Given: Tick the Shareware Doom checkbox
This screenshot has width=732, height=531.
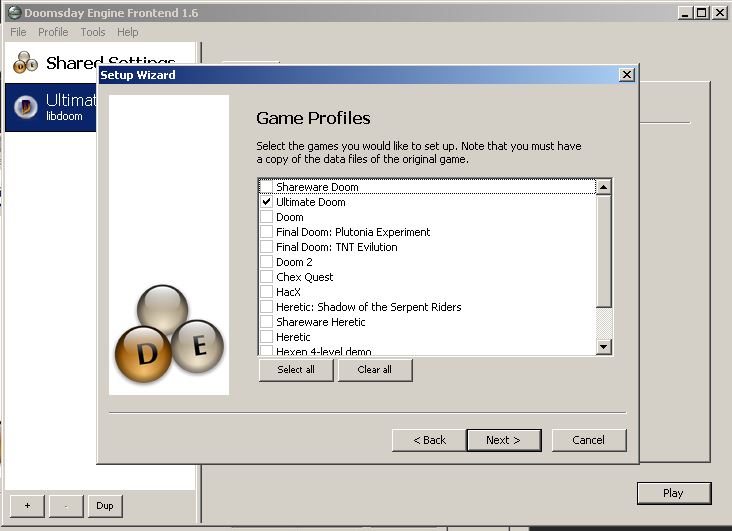Looking at the screenshot, I should (266, 187).
